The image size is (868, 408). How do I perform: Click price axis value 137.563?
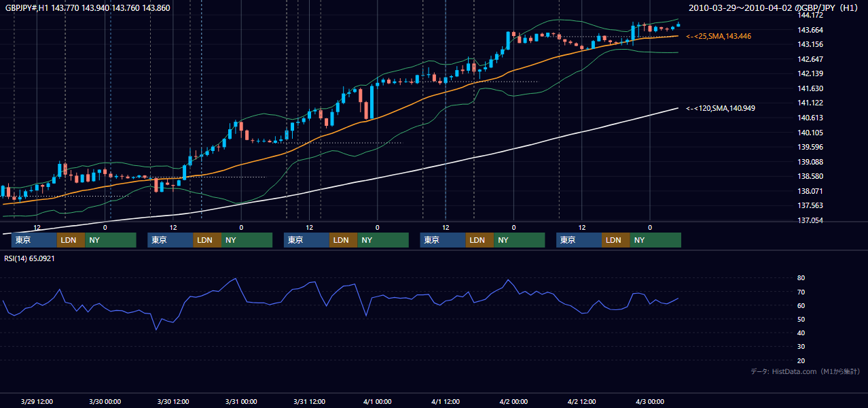812,205
